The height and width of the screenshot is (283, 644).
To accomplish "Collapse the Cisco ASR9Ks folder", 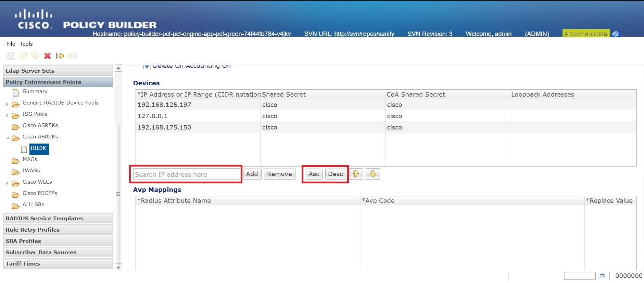I will [x=7, y=138].
